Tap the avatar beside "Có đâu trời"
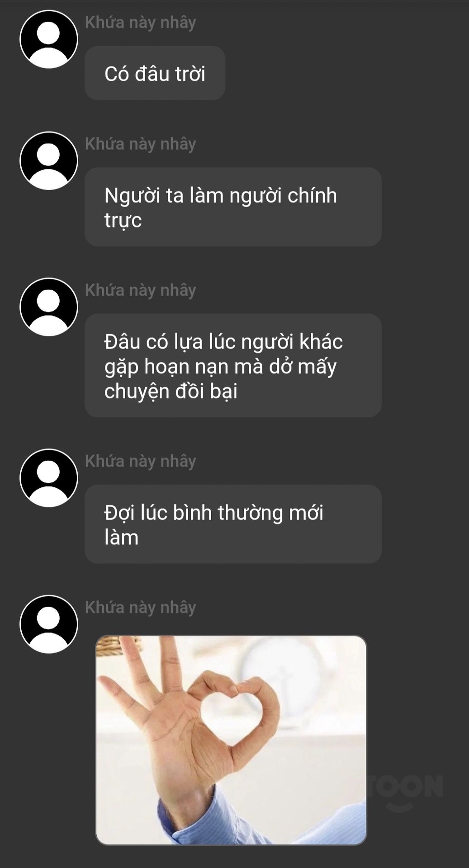This screenshot has width=469, height=868. (49, 39)
